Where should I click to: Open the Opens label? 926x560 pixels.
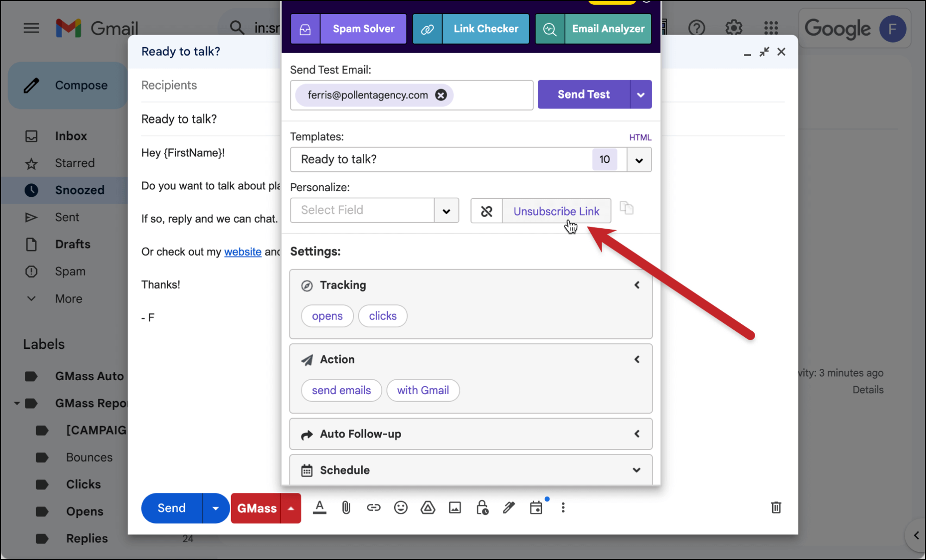pyautogui.click(x=84, y=512)
